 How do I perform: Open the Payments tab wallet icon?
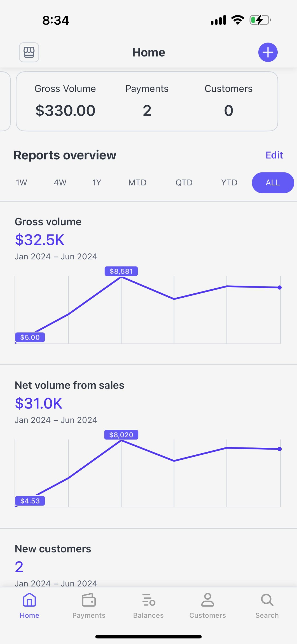click(x=89, y=600)
